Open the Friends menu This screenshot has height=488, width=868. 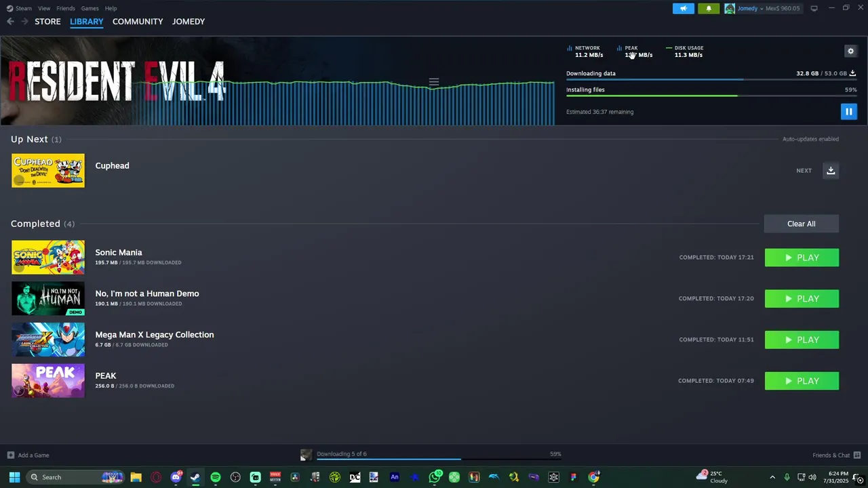pos(66,8)
